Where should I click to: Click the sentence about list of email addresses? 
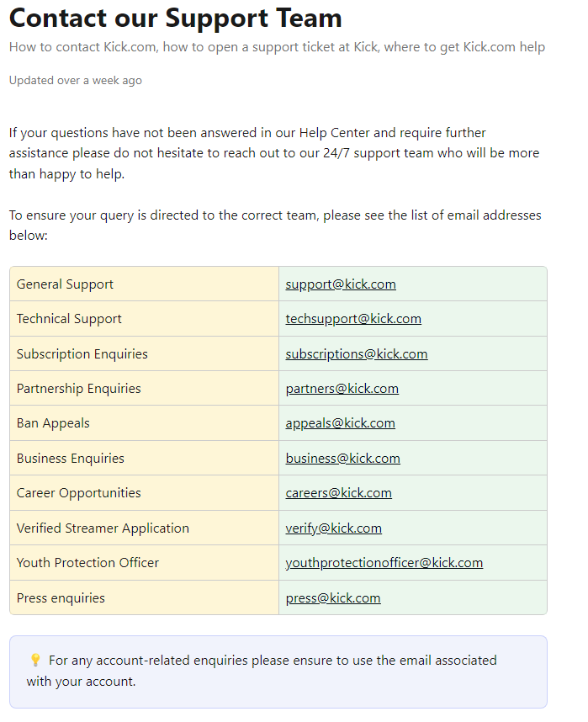275,226
